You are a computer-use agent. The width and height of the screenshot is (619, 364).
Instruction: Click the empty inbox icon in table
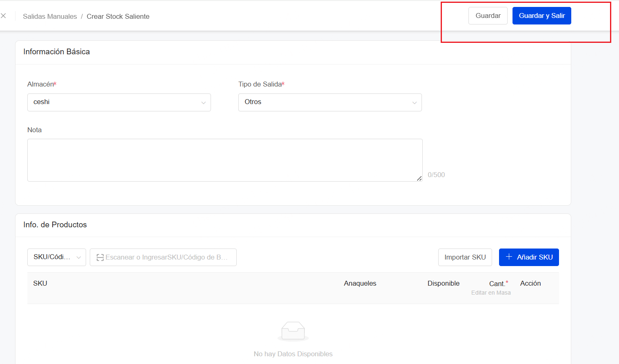(293, 331)
